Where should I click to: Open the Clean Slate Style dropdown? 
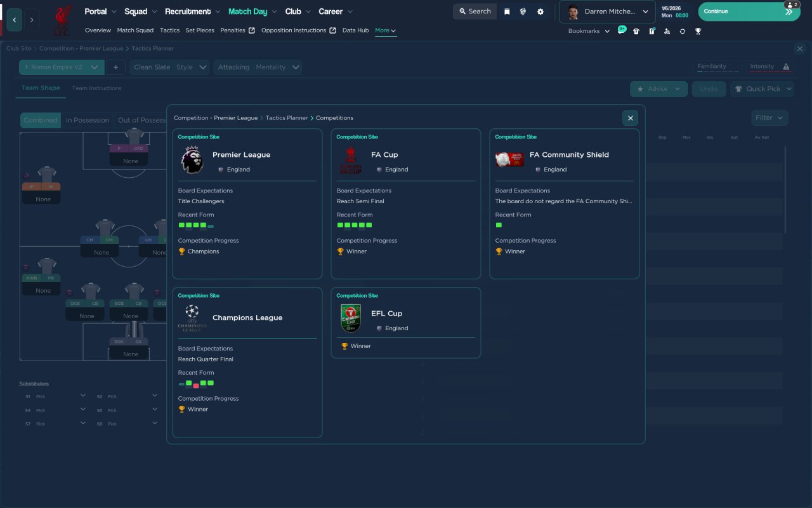tap(169, 67)
